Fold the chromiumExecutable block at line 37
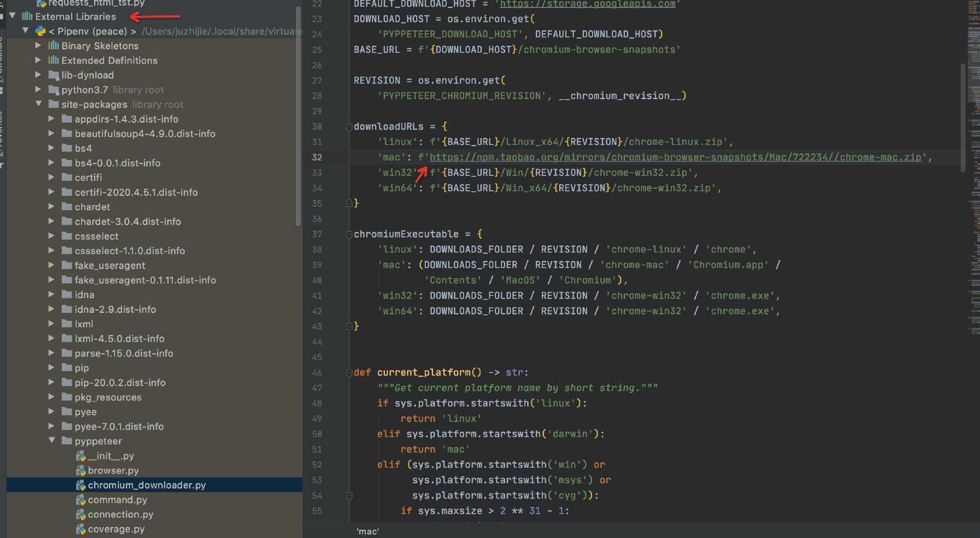The image size is (980, 538). (349, 235)
